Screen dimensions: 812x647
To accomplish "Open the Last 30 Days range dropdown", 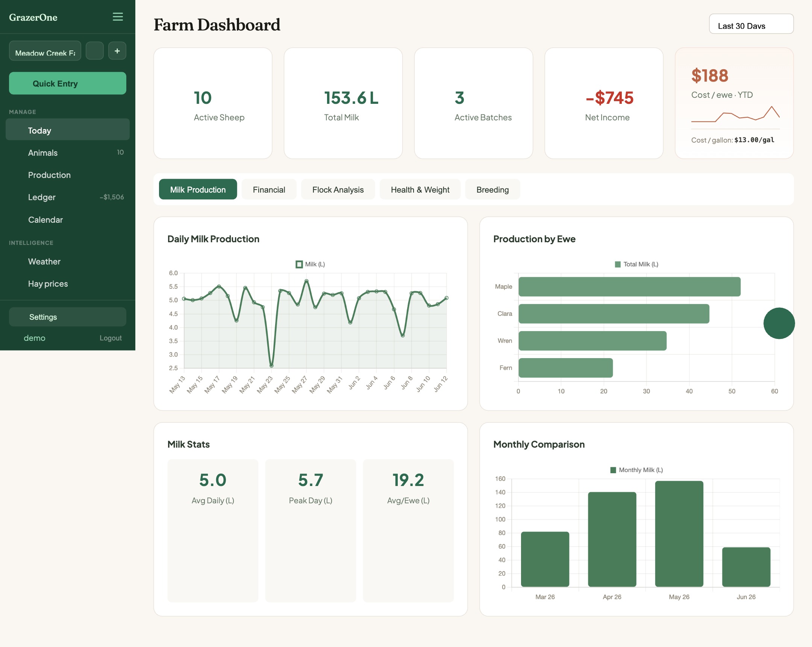I will [751, 24].
